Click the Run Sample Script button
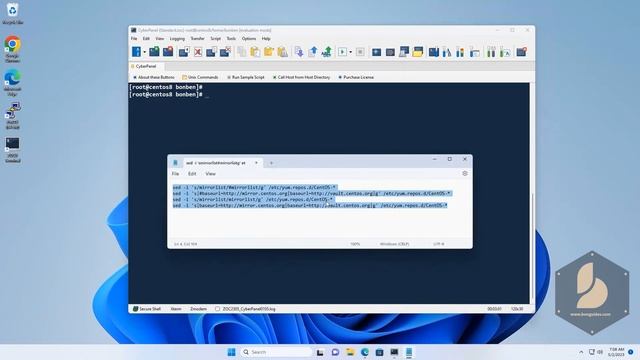Image resolution: width=640 pixels, height=360 pixels. [246, 77]
